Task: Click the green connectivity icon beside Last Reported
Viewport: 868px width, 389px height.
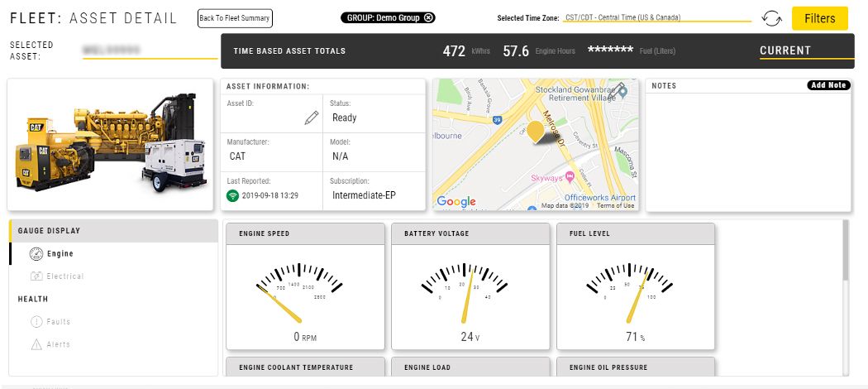Action: coord(234,196)
